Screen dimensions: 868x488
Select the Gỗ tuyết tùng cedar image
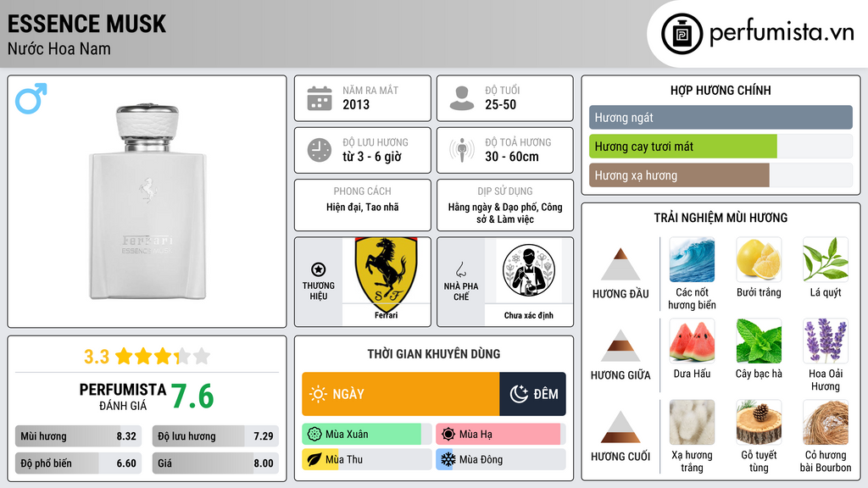pyautogui.click(x=759, y=422)
